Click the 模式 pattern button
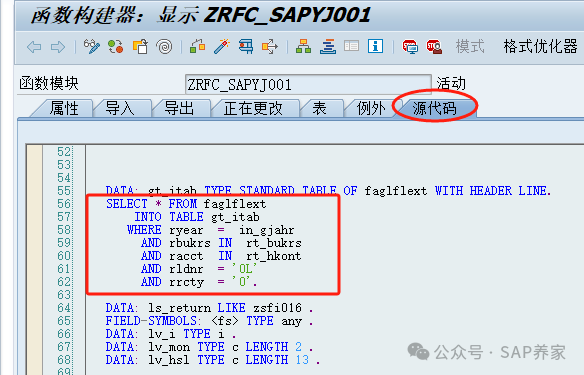The height and width of the screenshot is (375, 584). 470,47
